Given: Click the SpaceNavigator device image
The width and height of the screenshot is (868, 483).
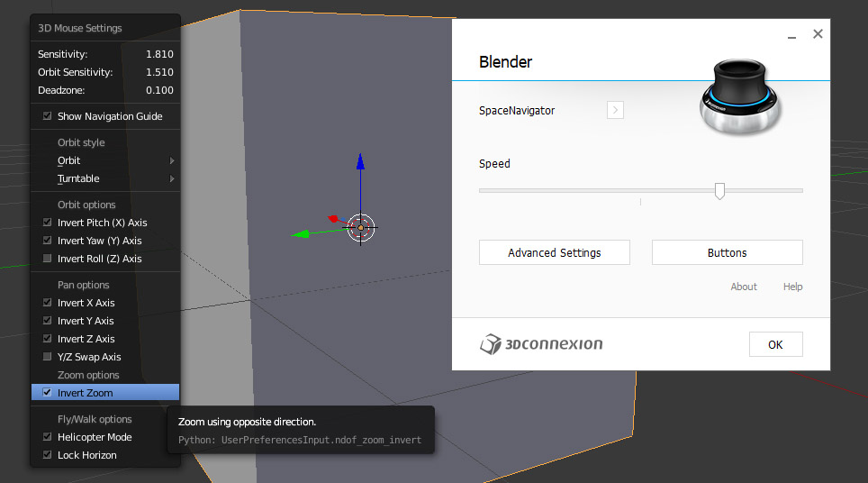Looking at the screenshot, I should point(740,97).
